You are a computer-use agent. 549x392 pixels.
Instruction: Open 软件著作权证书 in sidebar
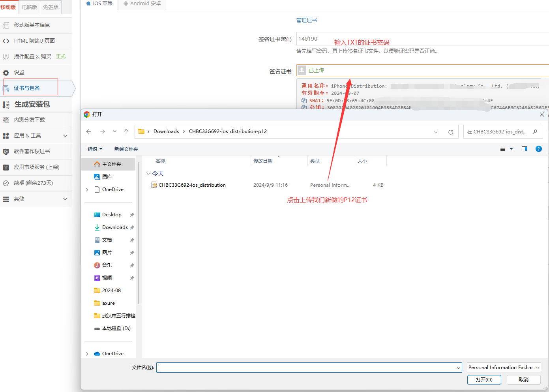coord(36,151)
